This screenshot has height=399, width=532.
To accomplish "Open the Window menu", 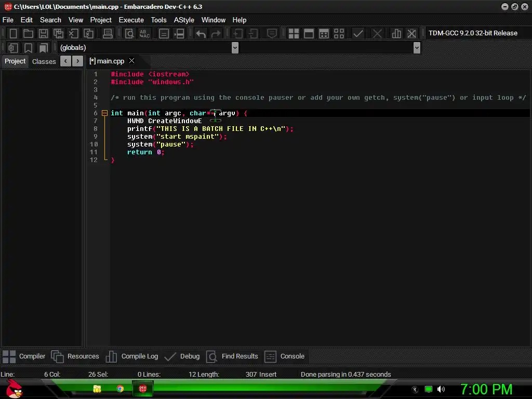I will 214,20.
